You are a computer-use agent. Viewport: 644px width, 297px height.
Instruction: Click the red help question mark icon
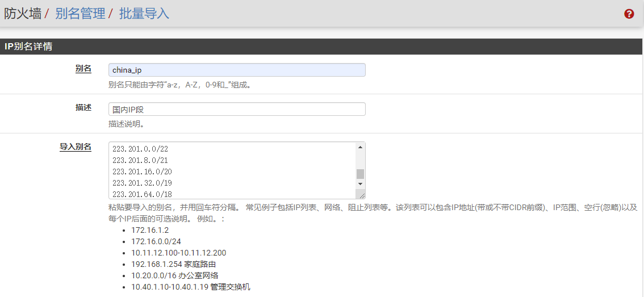[x=629, y=14]
